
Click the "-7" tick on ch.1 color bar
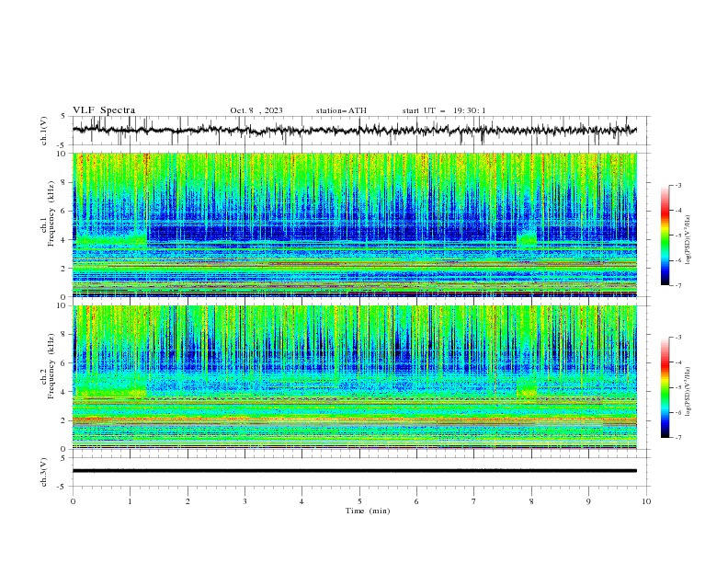click(677, 285)
